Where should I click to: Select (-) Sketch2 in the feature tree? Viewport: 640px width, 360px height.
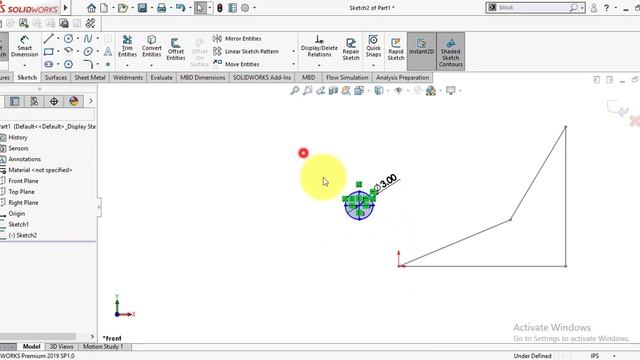(x=22, y=236)
